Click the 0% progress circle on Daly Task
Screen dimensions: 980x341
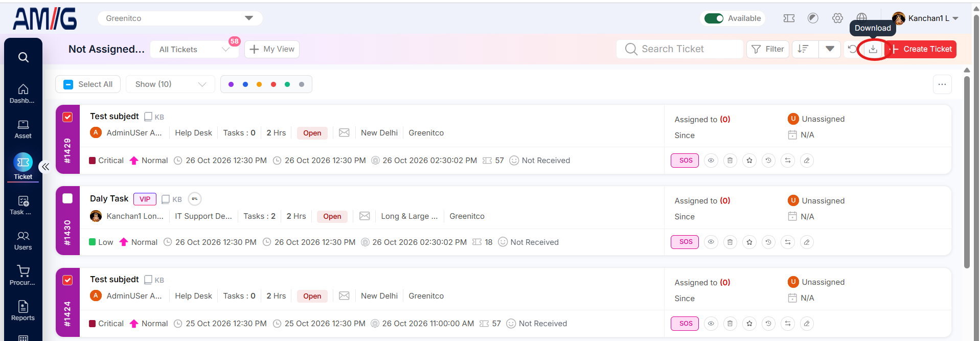(x=195, y=199)
